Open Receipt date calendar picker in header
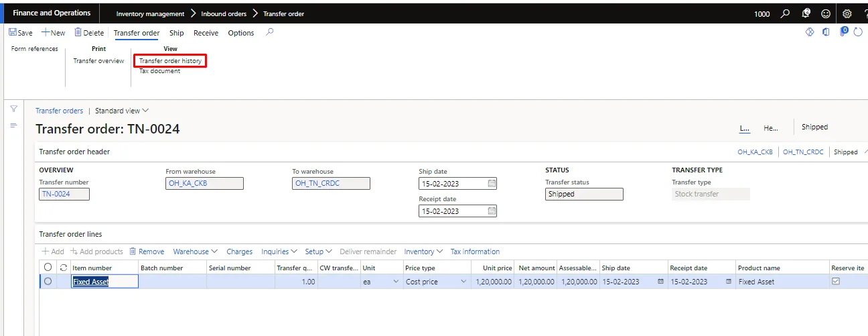 tap(492, 211)
